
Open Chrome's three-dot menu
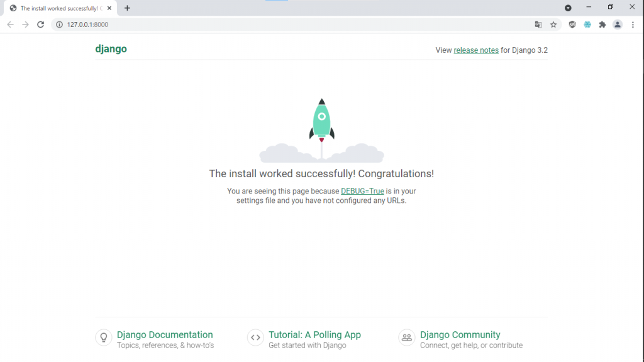click(633, 25)
